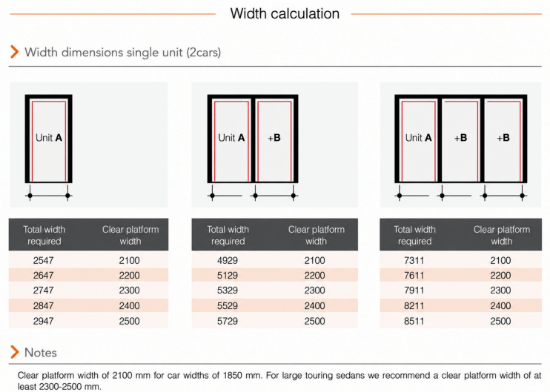Image resolution: width=550 pixels, height=392 pixels.
Task: Click Total width required header in first table
Action: tap(44, 235)
